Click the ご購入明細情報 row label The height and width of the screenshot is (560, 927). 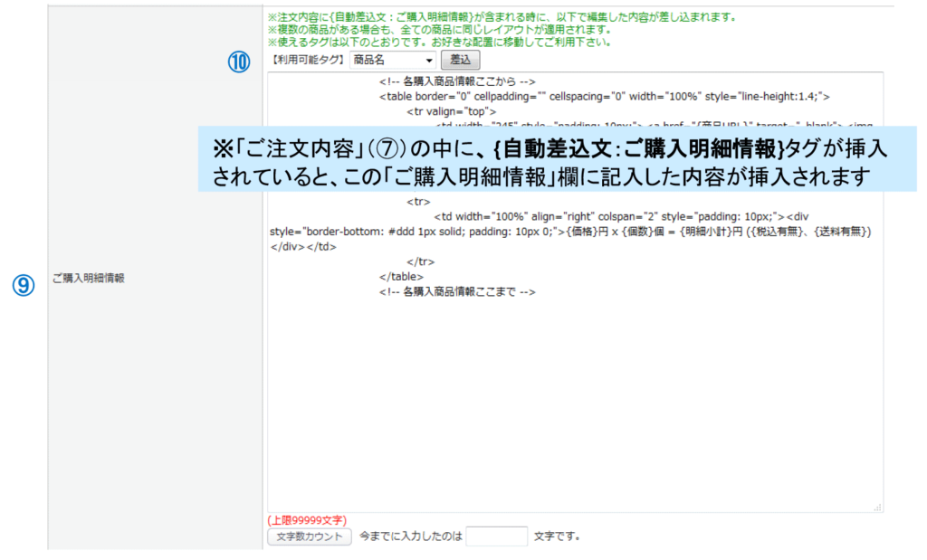(x=88, y=279)
